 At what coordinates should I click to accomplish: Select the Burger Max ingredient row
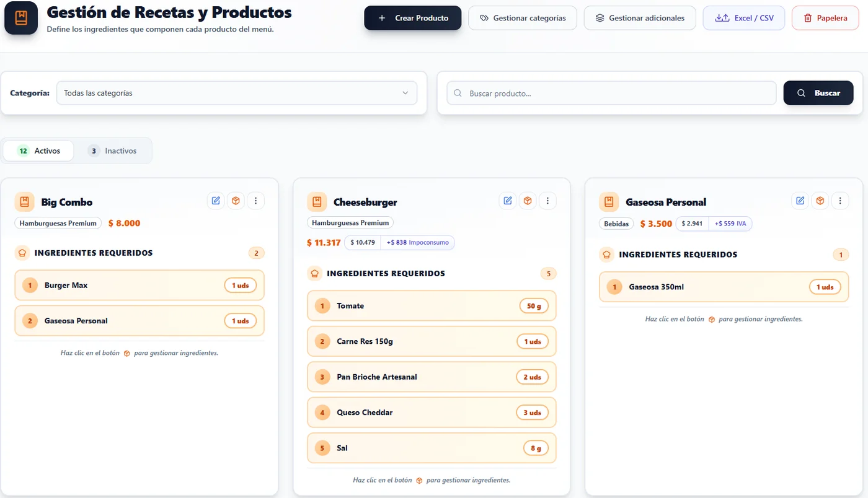coord(139,286)
